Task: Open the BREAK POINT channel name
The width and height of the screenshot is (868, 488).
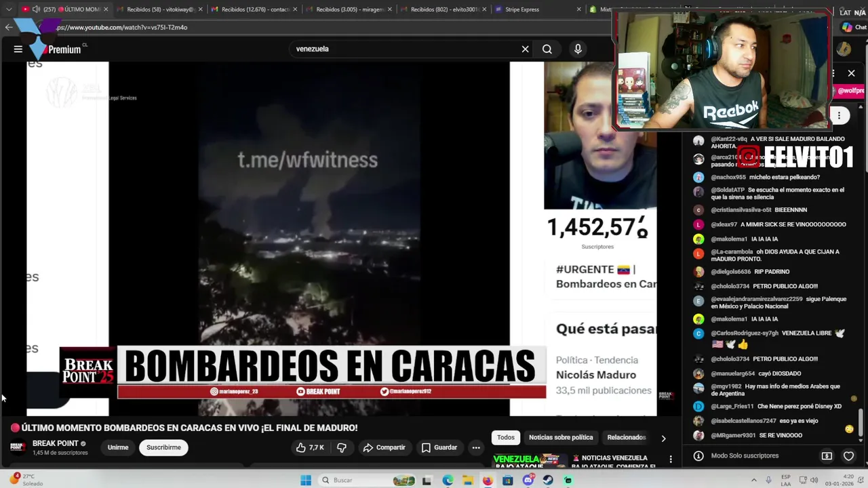Action: (56, 443)
